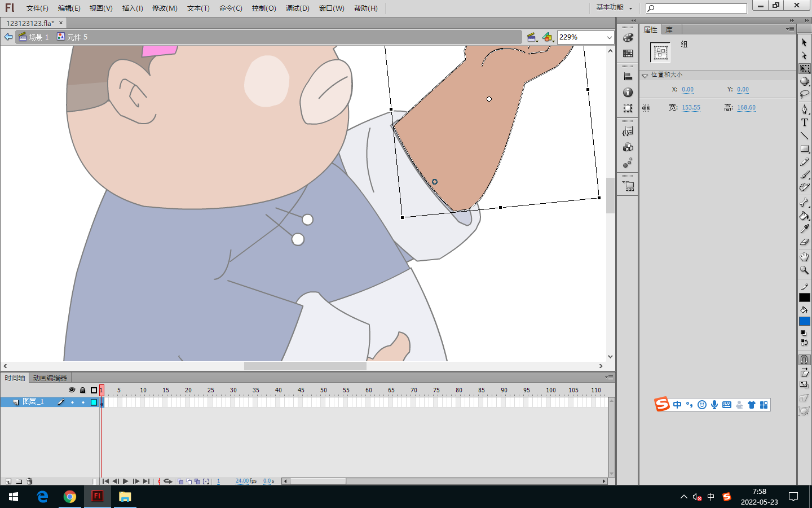Switch to the 库 tab
This screenshot has height=508, width=812.
[669, 29]
